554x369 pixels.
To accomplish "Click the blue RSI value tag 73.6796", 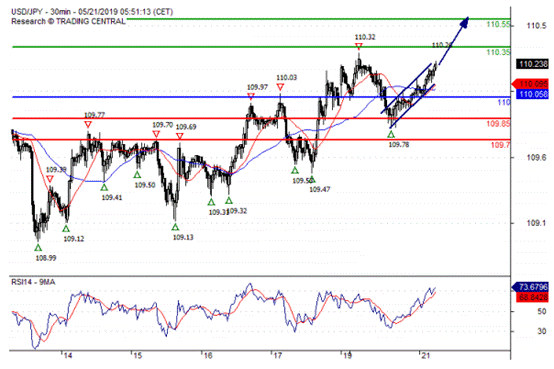I will pos(531,287).
